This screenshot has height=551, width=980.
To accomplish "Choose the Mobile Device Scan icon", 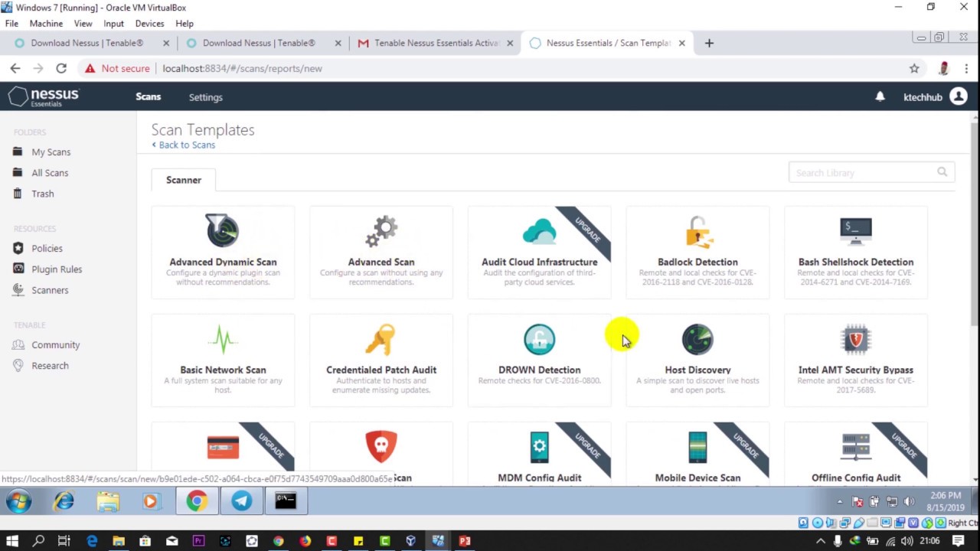I will (x=697, y=447).
